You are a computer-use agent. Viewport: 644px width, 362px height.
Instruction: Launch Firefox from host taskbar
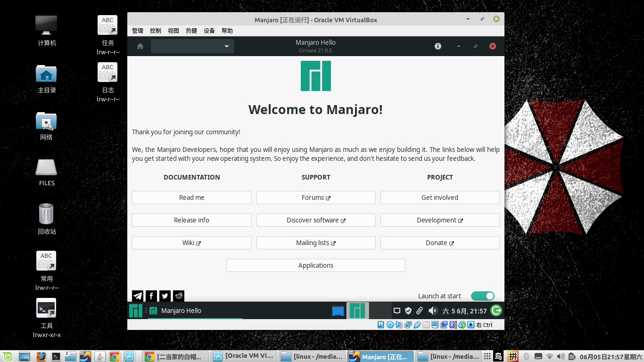tap(41, 356)
